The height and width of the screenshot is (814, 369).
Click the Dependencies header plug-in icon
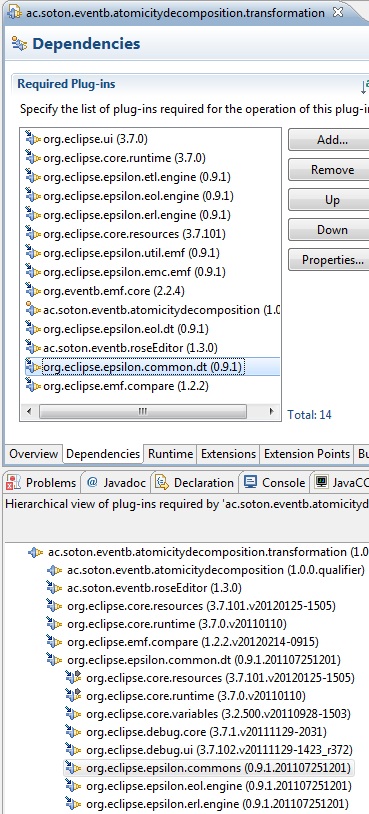pos(19,44)
